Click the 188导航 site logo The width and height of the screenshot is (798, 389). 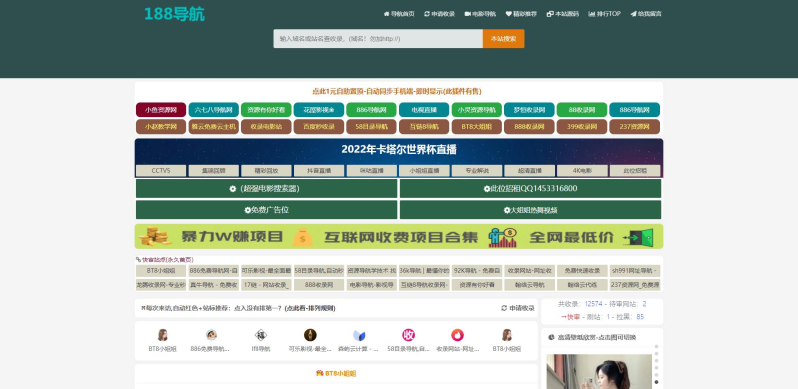(x=174, y=14)
